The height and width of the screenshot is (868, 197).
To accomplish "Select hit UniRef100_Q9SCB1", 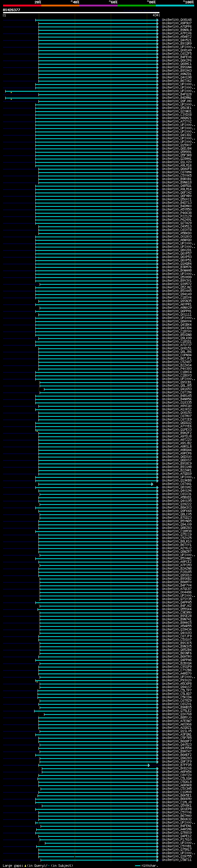I will click(x=177, y=382).
